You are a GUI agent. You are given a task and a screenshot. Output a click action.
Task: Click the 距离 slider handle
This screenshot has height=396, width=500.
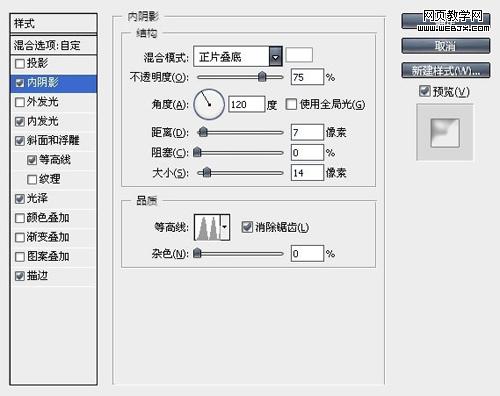(203, 132)
